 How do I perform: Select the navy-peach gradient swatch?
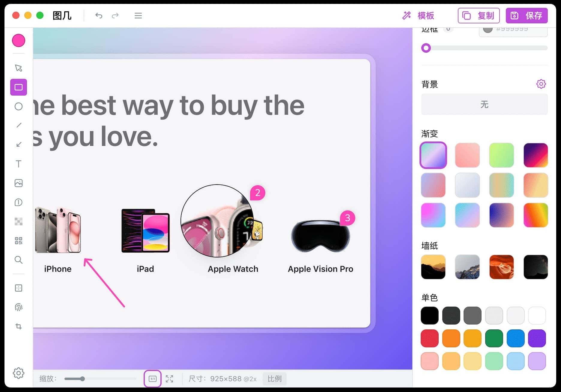[502, 215]
